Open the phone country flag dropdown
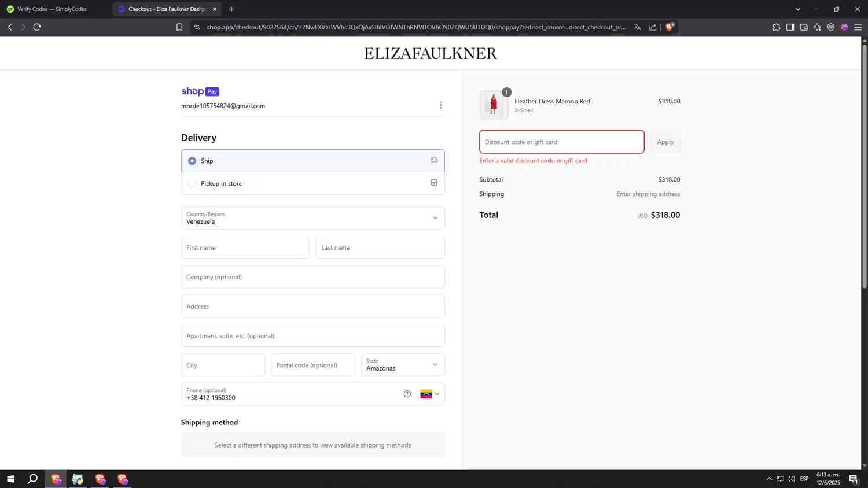 429,394
